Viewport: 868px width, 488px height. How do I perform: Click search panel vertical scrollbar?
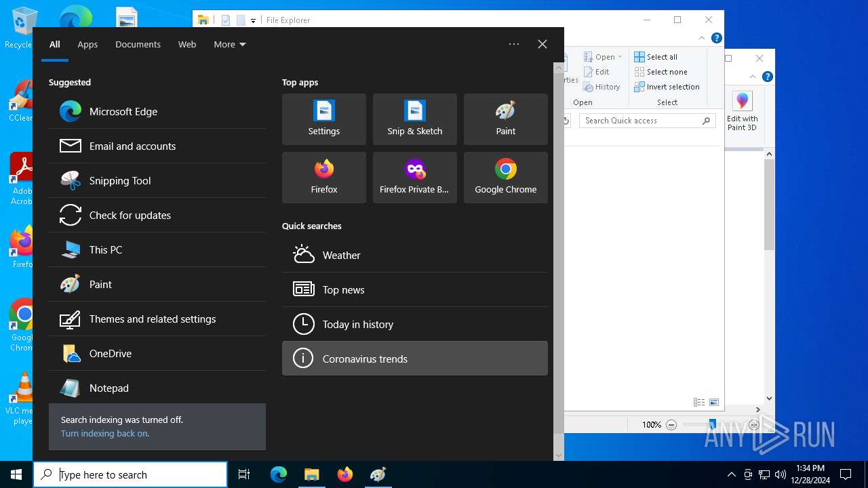pos(559,252)
